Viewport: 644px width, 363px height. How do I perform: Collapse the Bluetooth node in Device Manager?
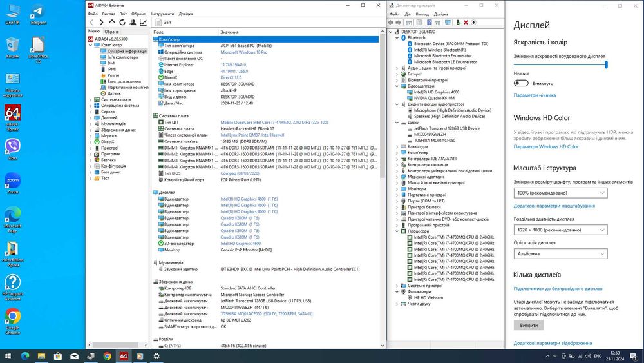397,38
